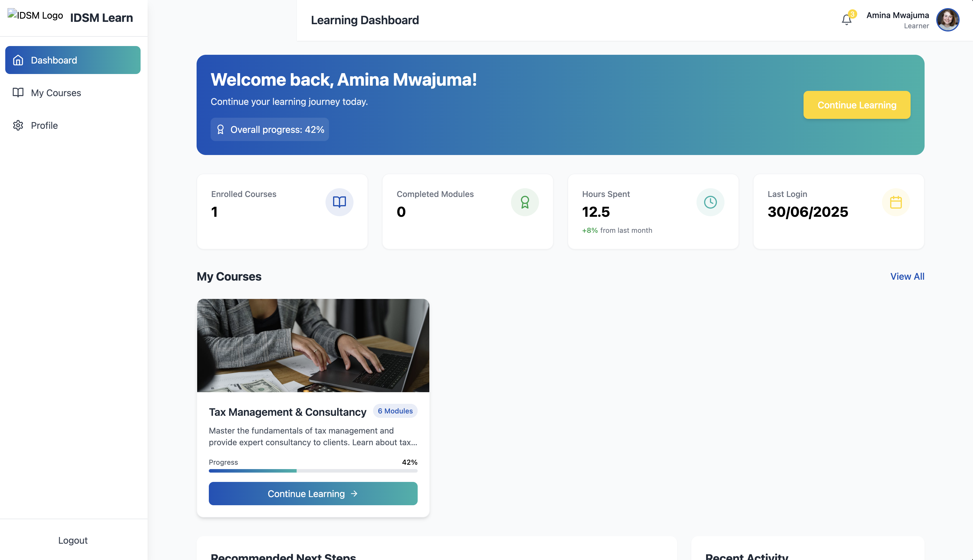Image resolution: width=973 pixels, height=560 pixels.
Task: Click the Dashboard home icon in sidebar
Action: pyautogui.click(x=18, y=60)
